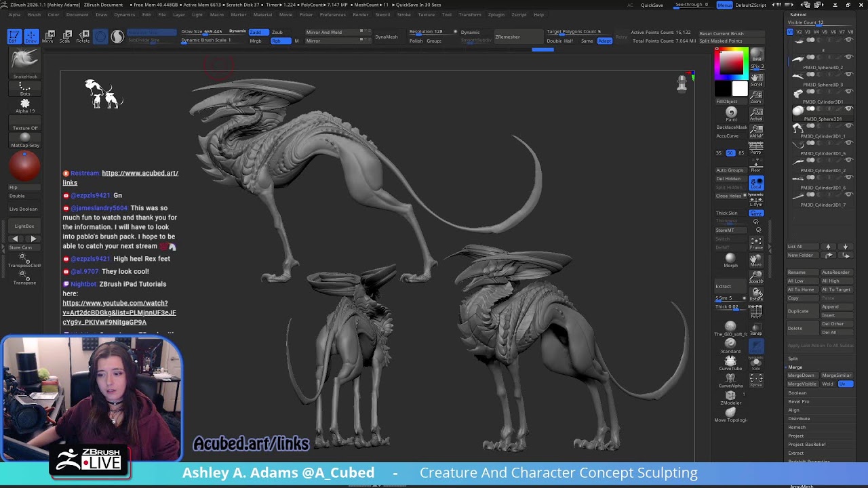Select the Scale gizmo tool

pyautogui.click(x=66, y=37)
